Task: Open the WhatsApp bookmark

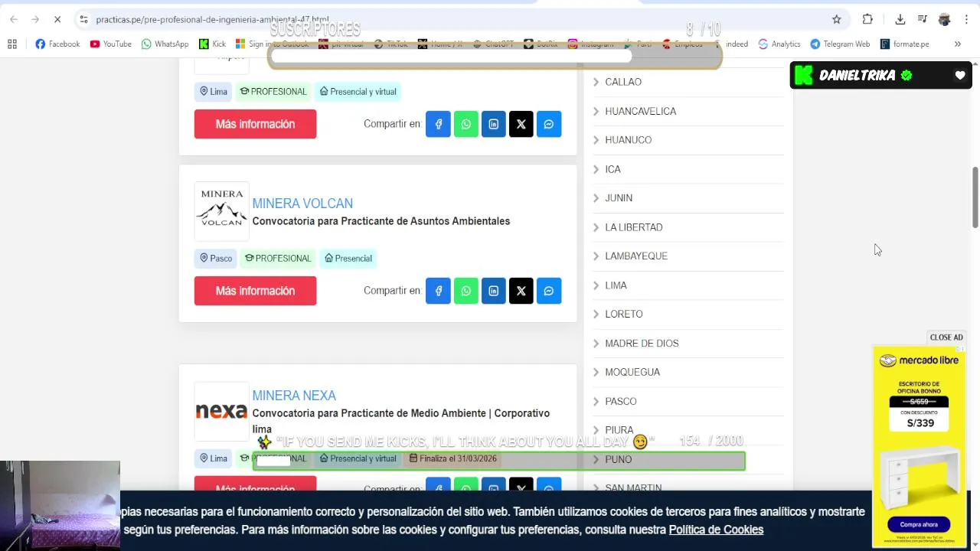Action: [165, 44]
